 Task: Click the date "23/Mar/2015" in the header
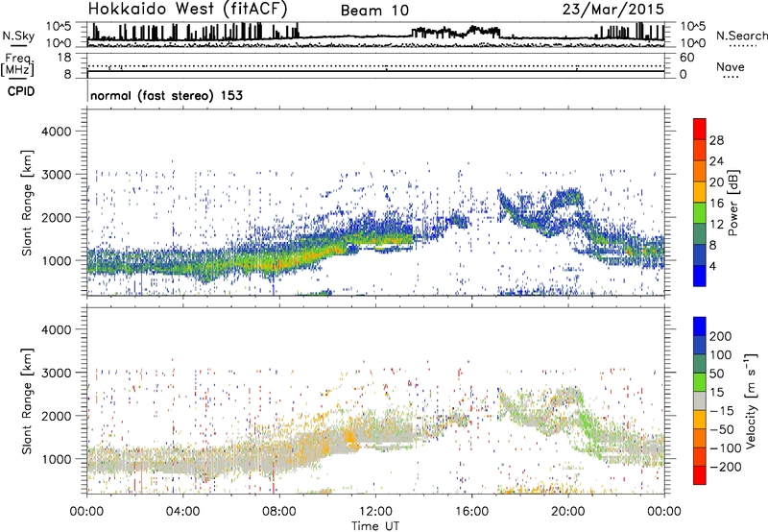(612, 10)
